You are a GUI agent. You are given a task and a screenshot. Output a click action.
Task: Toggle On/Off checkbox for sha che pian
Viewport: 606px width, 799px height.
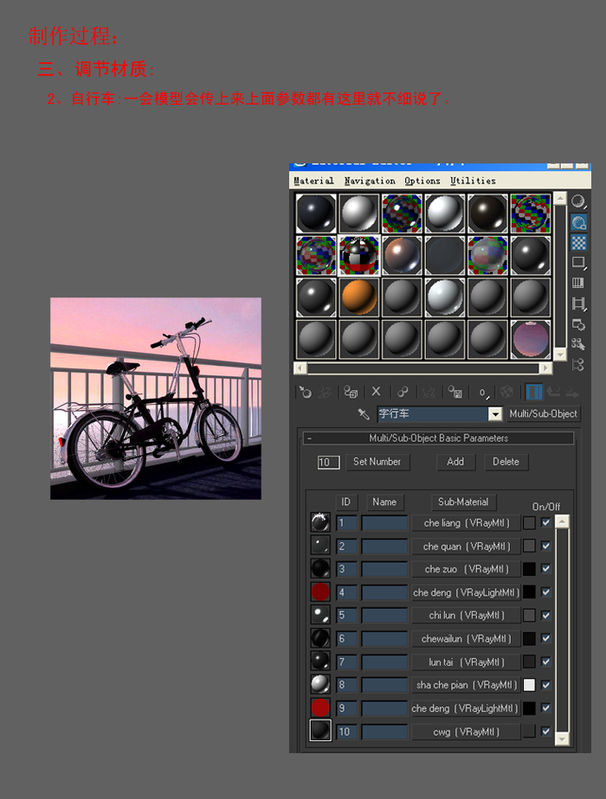tap(546, 685)
